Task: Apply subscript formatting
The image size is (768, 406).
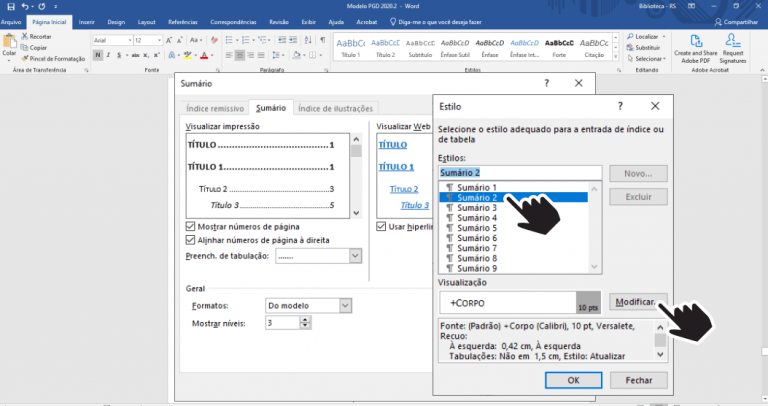Action: 146,55
